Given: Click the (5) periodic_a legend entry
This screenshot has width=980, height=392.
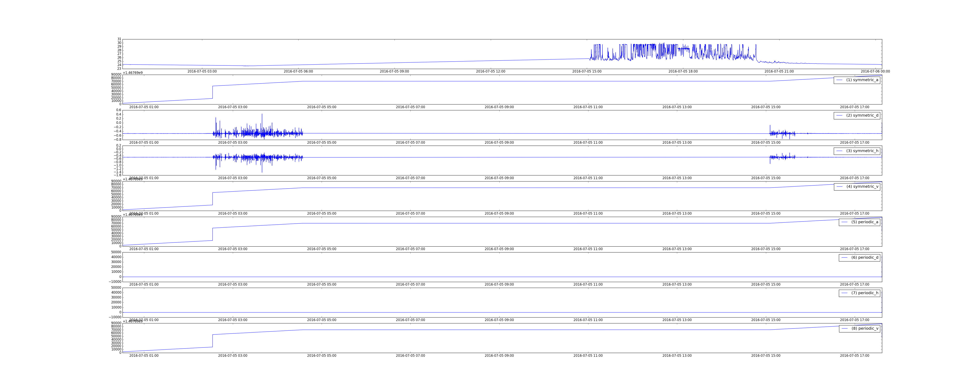Looking at the screenshot, I should point(859,222).
